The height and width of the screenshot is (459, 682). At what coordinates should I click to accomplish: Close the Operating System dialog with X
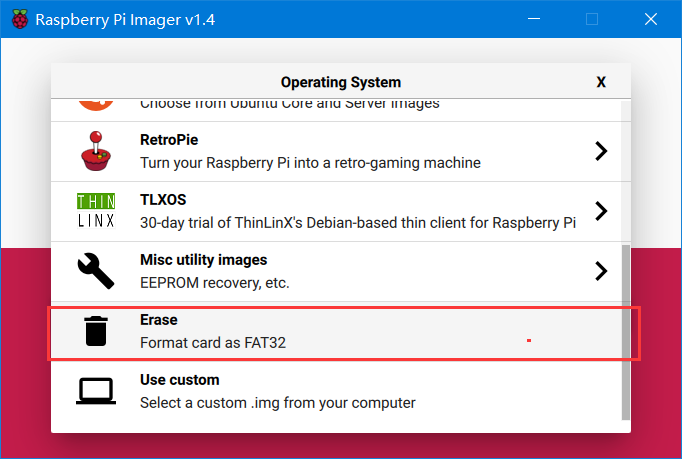tap(601, 82)
